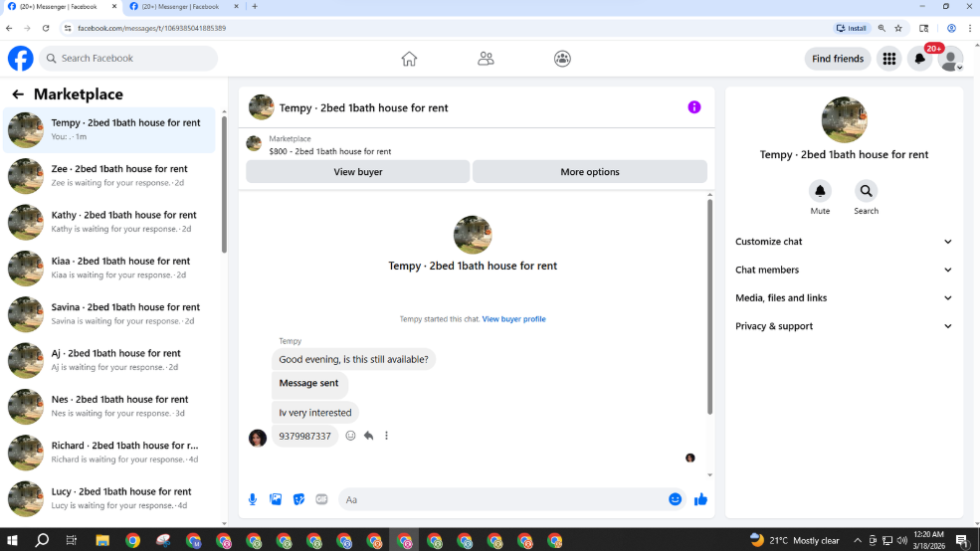Open Tempy conversation in list
The image size is (980, 551).
click(109, 130)
